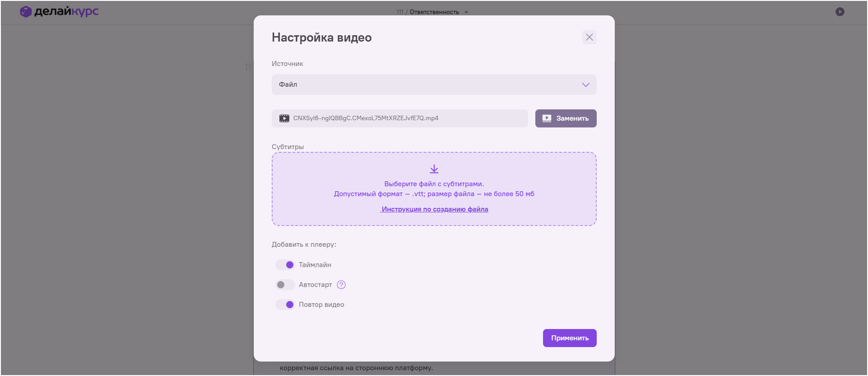Click the Делайкурс logo
The width and height of the screenshot is (868, 376).
click(x=59, y=12)
